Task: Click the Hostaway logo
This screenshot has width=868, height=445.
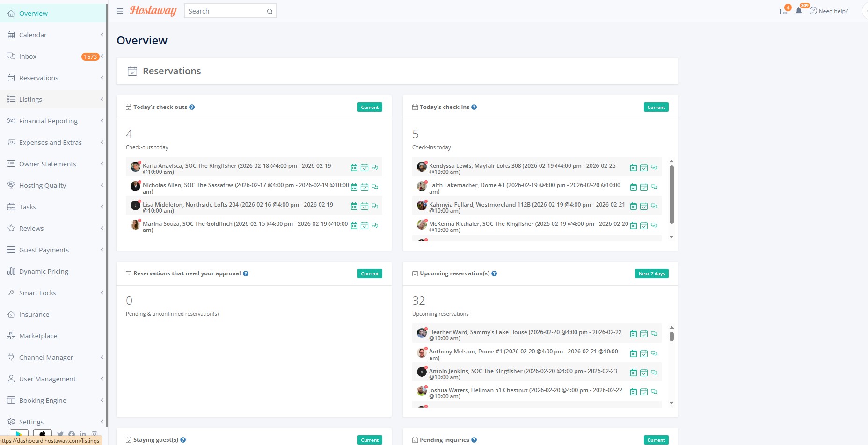Action: 153,11
